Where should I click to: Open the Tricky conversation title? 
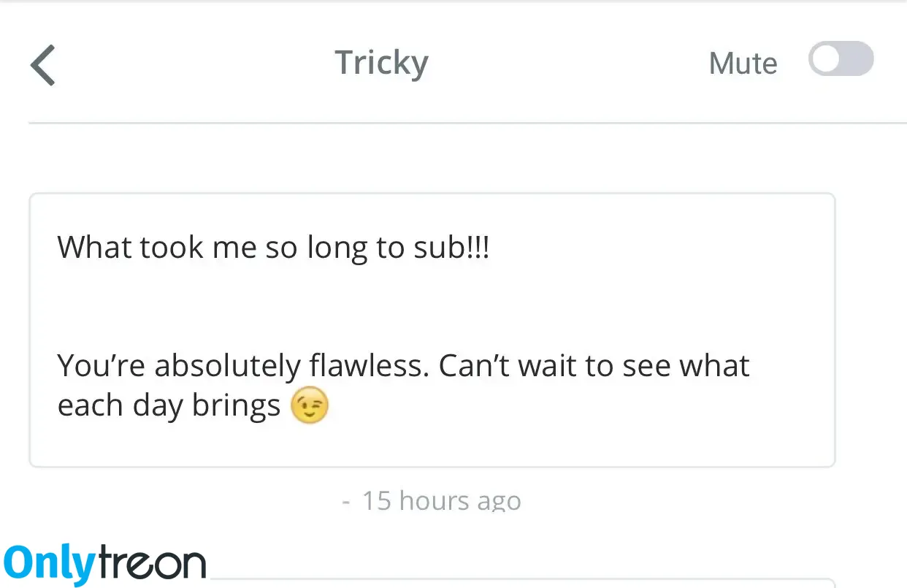[x=381, y=64]
